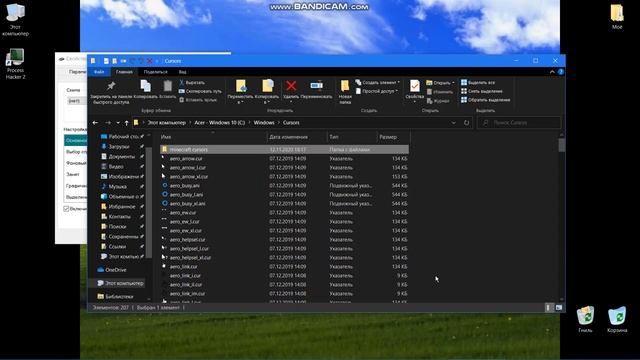The width and height of the screenshot is (640, 360).
Task: Switch to details view status bar icon
Action: [x=548, y=308]
